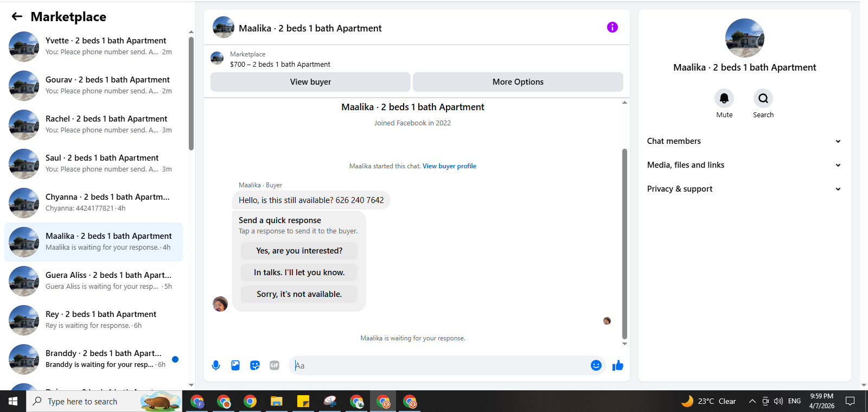Send quick reply 'Yes, are you interested?'
The image size is (868, 412).
[x=299, y=251]
